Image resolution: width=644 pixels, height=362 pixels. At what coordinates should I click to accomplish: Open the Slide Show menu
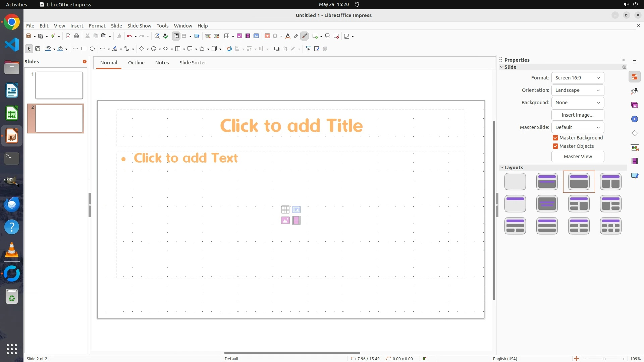pyautogui.click(x=139, y=26)
